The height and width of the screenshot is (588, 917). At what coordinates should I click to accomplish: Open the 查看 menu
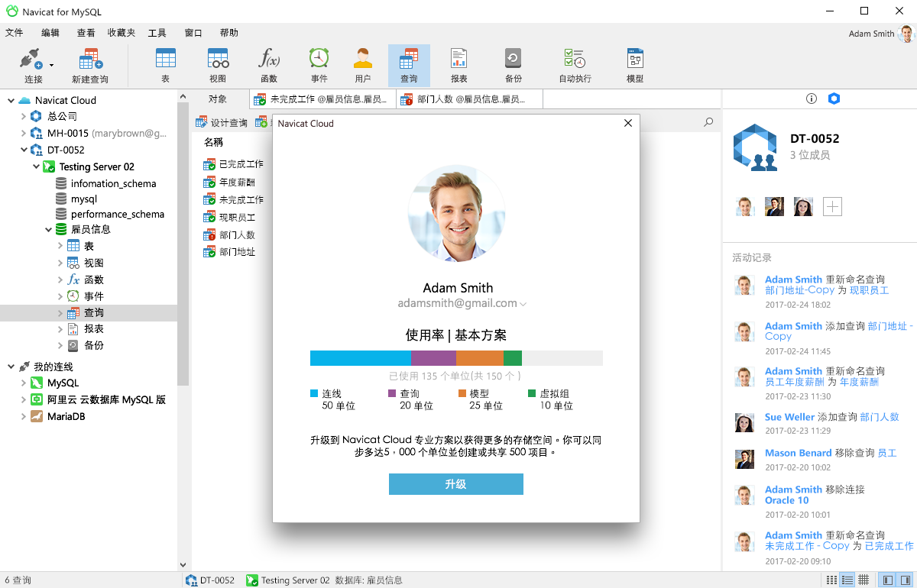(86, 33)
